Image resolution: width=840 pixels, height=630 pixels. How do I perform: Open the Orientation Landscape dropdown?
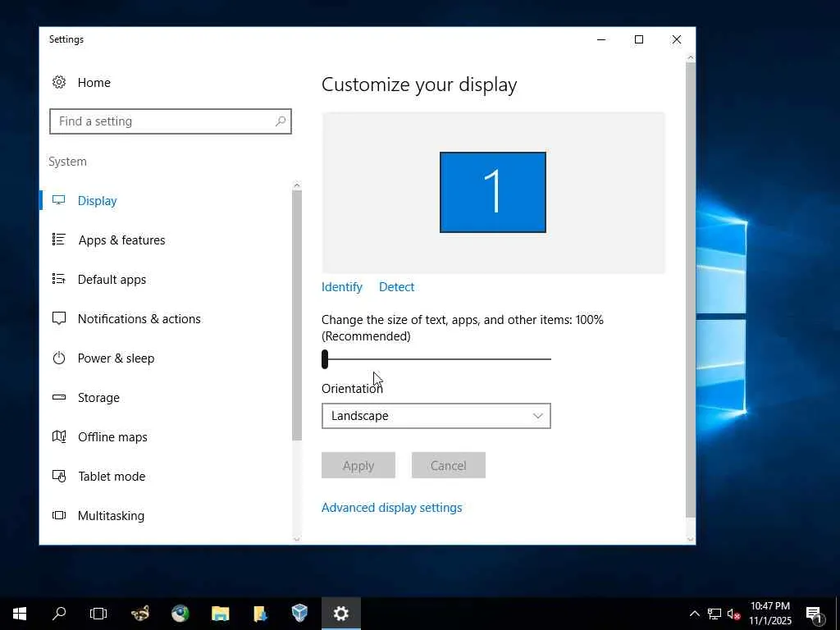(x=436, y=416)
